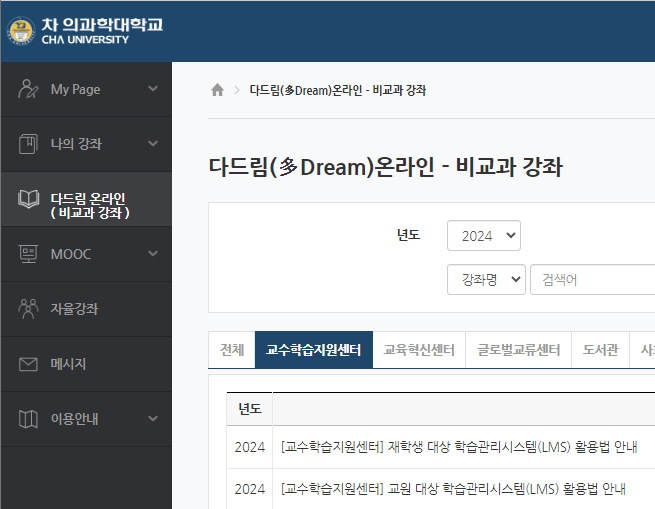Open 재학생 대상 학습관리시스템 활용법 안내 course
Screen dimensions: 655x509
[459, 447]
